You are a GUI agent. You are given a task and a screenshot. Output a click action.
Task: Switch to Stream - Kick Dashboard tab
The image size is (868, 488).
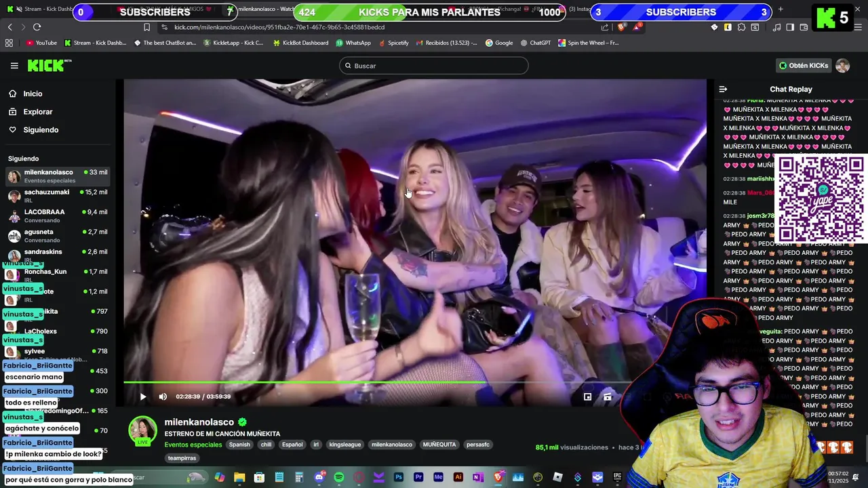click(42, 9)
